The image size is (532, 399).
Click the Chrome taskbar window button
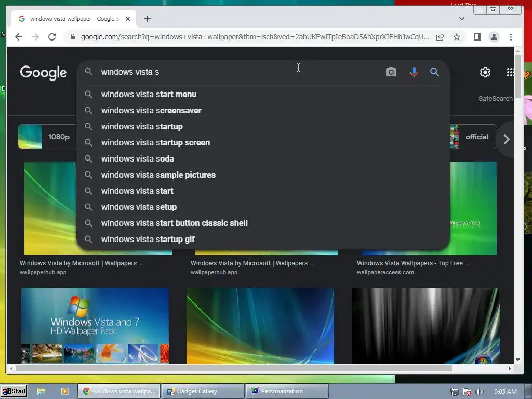click(119, 391)
